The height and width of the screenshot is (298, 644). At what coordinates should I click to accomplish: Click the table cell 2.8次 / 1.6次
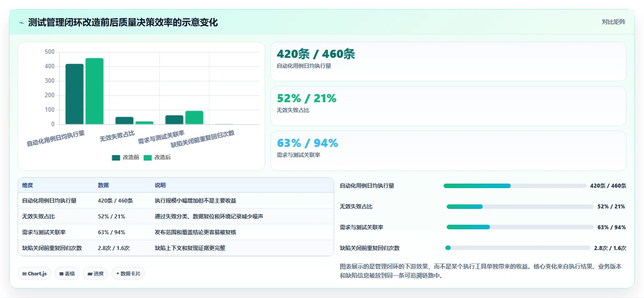pos(114,248)
